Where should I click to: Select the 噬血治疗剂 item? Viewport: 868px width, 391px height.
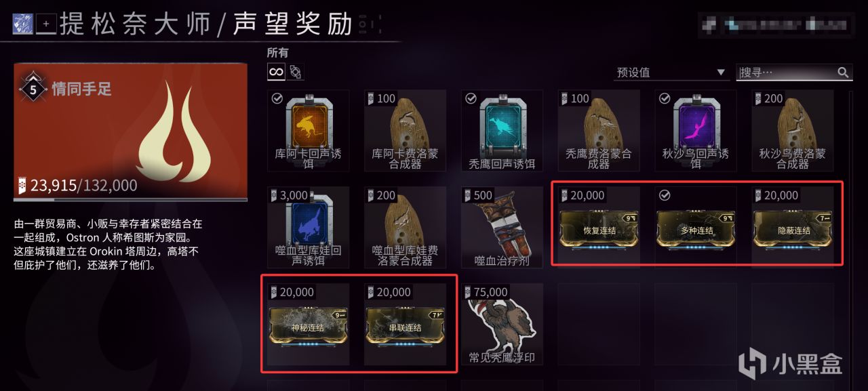502,227
